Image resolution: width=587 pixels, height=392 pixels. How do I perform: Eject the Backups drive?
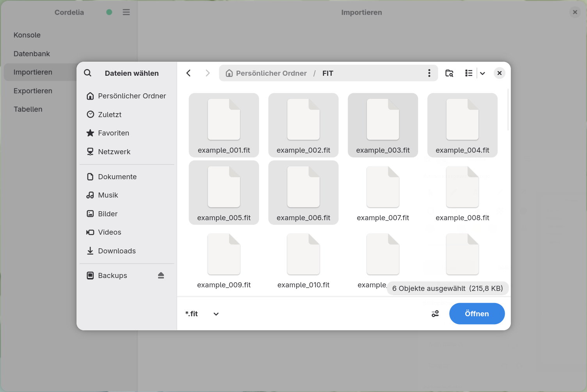(161, 276)
